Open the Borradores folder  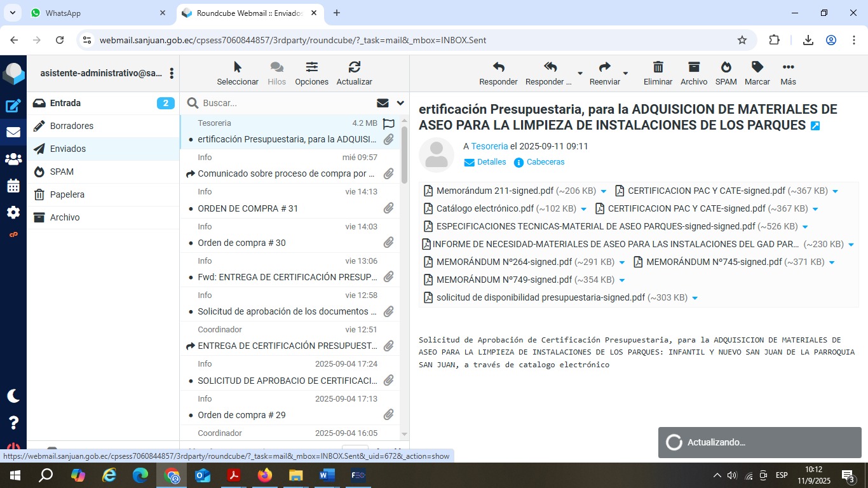(72, 126)
